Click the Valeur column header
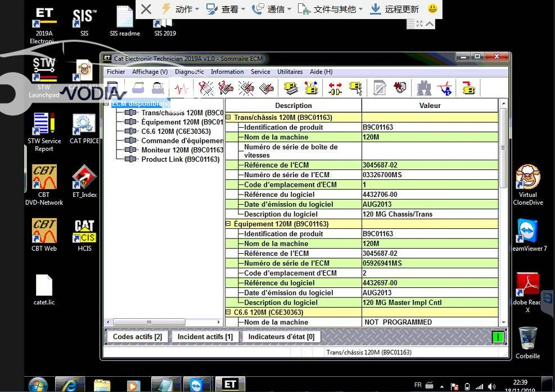 tap(430, 106)
